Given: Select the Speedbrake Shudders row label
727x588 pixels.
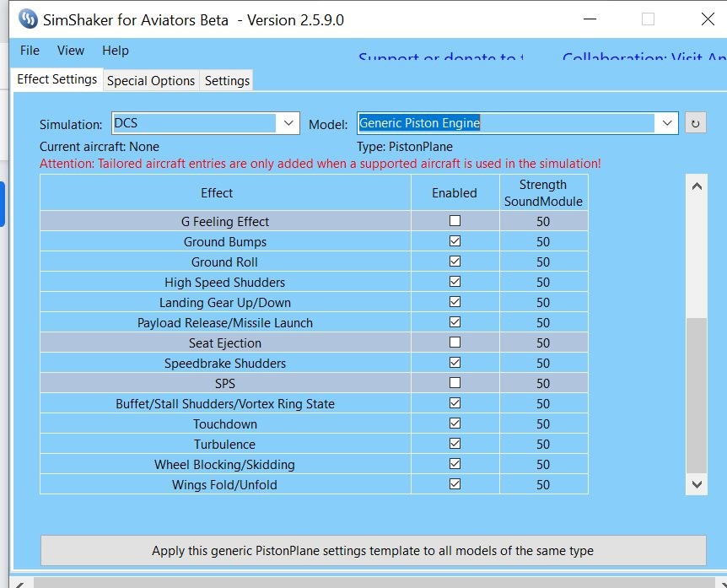Looking at the screenshot, I should (225, 363).
